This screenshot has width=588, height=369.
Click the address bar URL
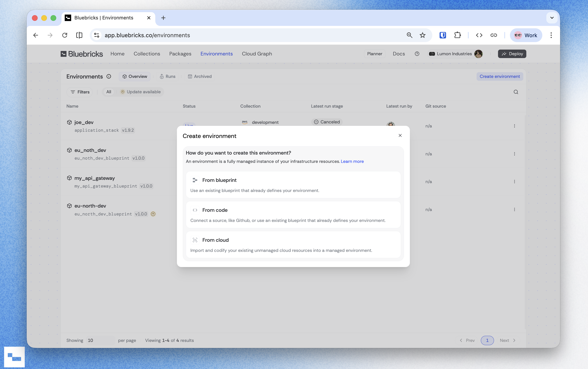147,35
